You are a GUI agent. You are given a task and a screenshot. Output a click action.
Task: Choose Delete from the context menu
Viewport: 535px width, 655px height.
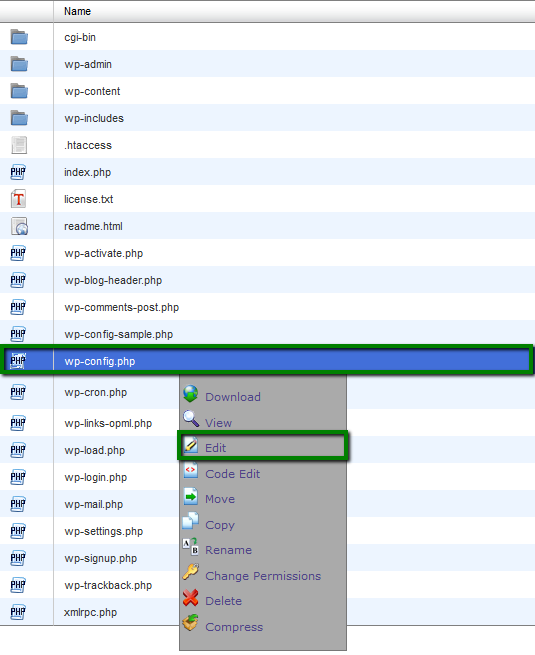click(223, 601)
